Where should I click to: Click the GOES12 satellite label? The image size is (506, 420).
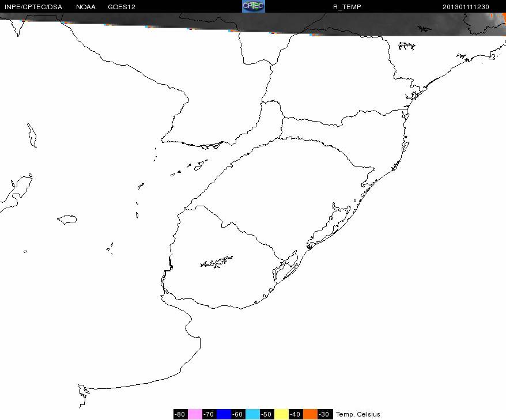click(122, 7)
